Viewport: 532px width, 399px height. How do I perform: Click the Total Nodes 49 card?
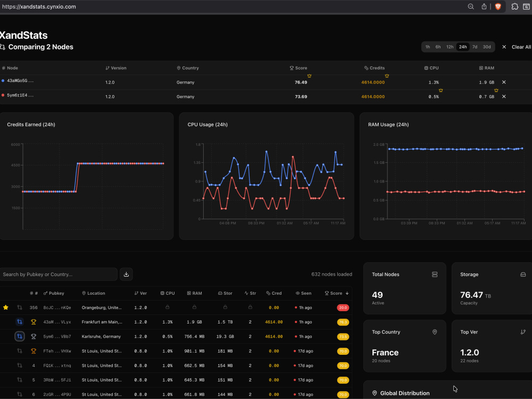pyautogui.click(x=404, y=288)
